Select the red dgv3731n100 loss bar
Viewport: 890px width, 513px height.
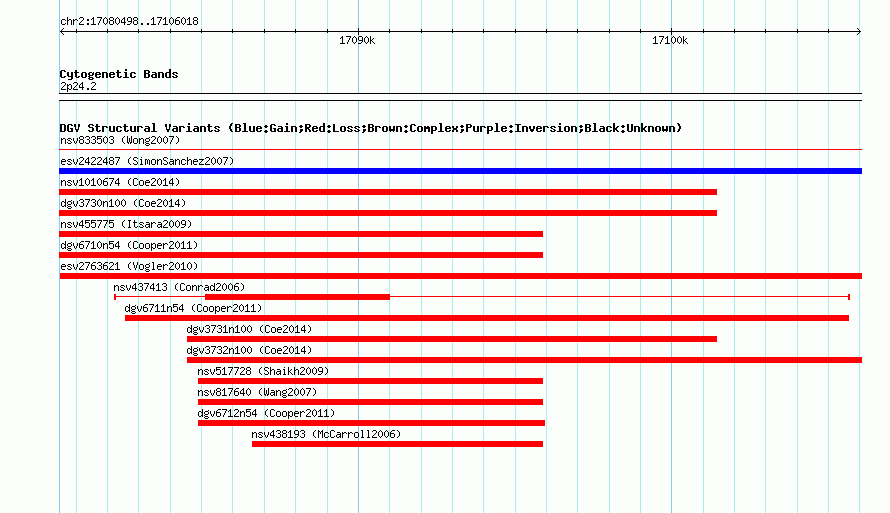452,339
